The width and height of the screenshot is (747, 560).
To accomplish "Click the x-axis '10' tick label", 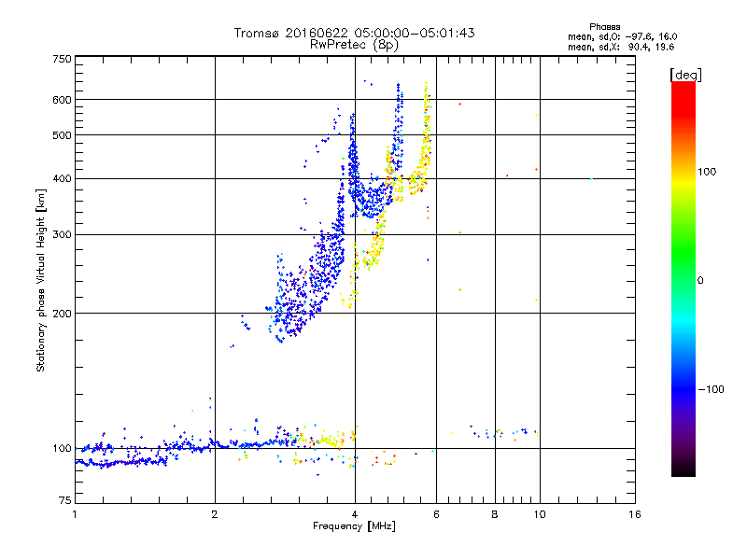I will (x=540, y=514).
